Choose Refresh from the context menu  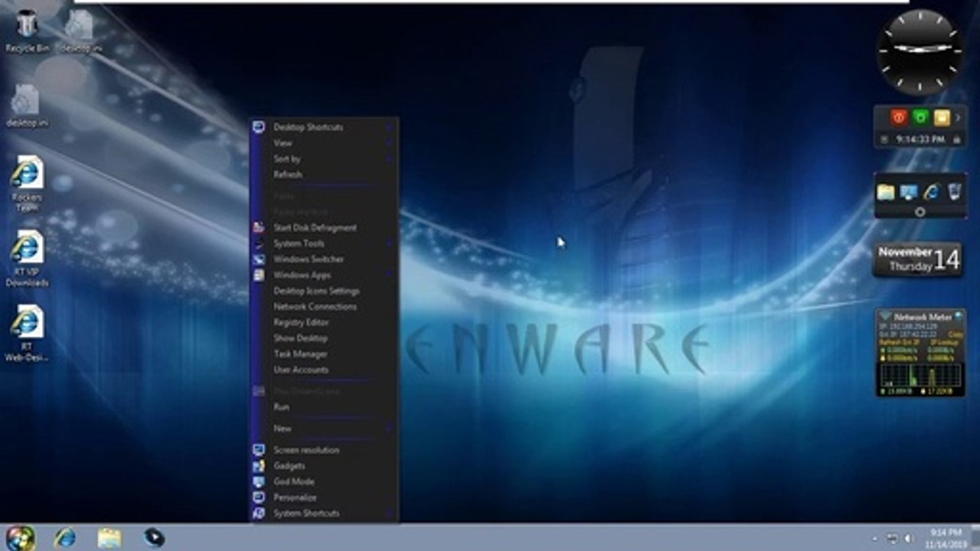tap(324, 174)
